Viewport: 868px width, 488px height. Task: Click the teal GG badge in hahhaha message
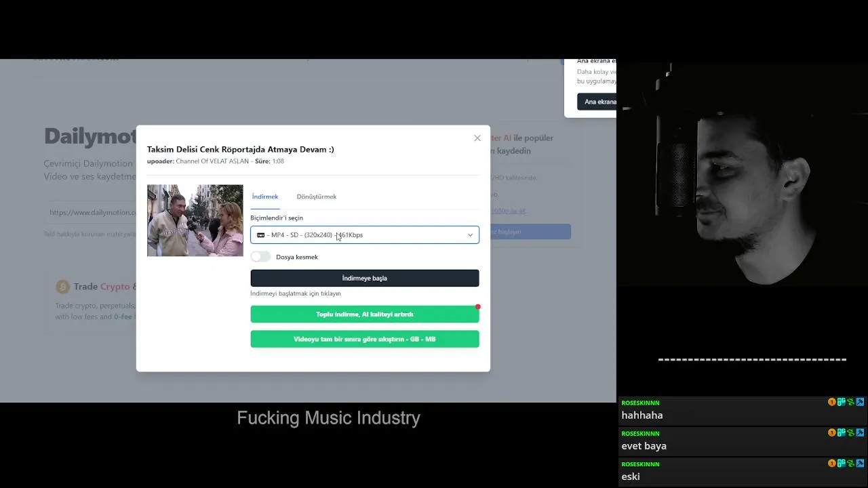[x=842, y=402]
